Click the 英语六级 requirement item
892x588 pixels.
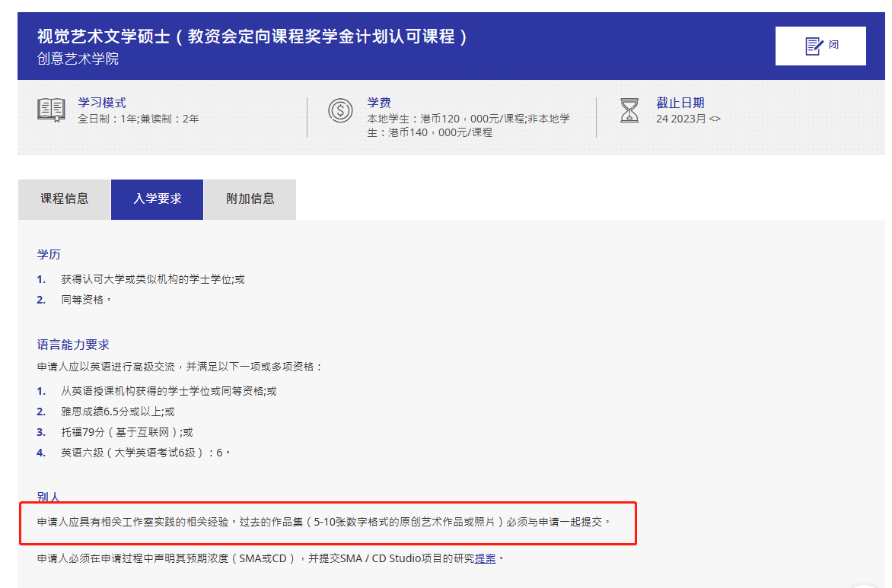click(x=145, y=453)
